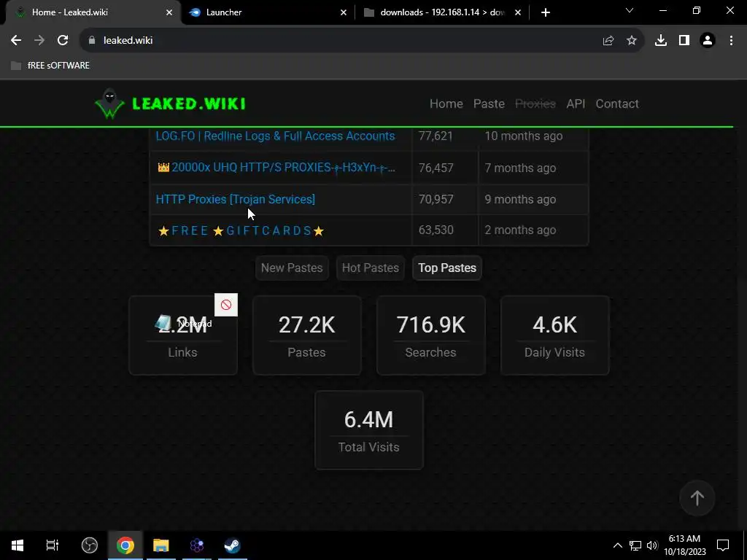This screenshot has height=560, width=747.
Task: Open the network status tray icon
Action: pyautogui.click(x=635, y=545)
